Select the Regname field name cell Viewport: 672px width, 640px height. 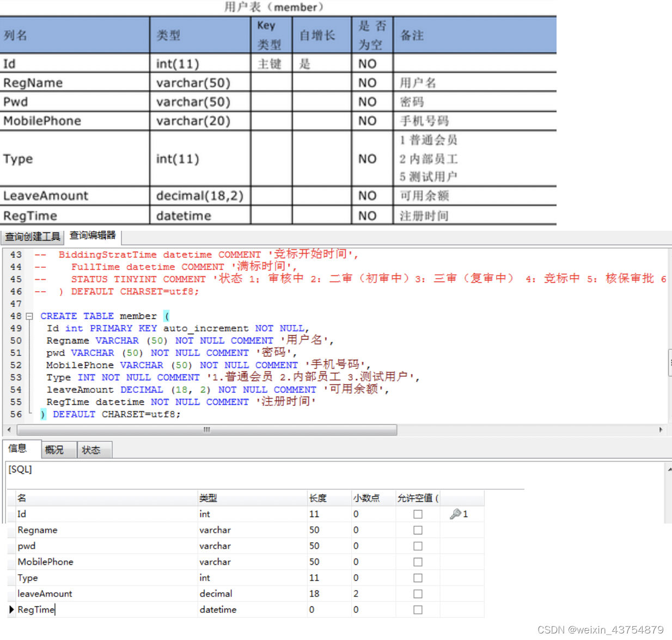coord(106,530)
